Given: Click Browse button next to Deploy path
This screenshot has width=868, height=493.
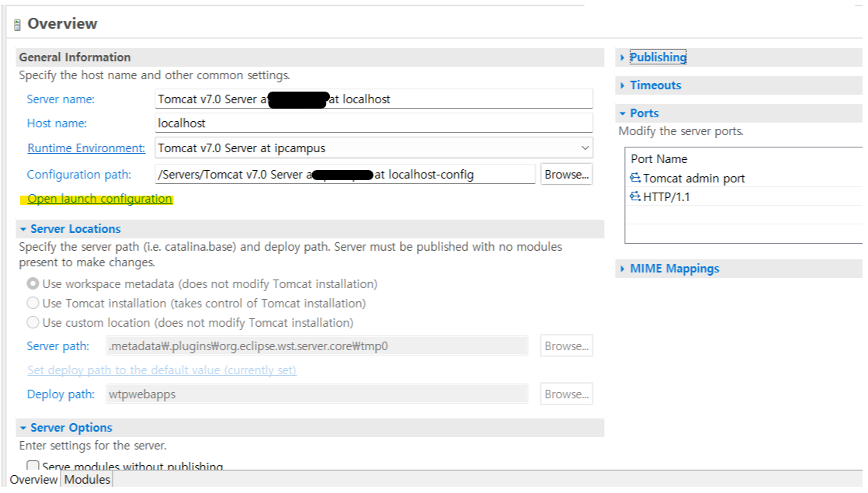Looking at the screenshot, I should pos(566,394).
